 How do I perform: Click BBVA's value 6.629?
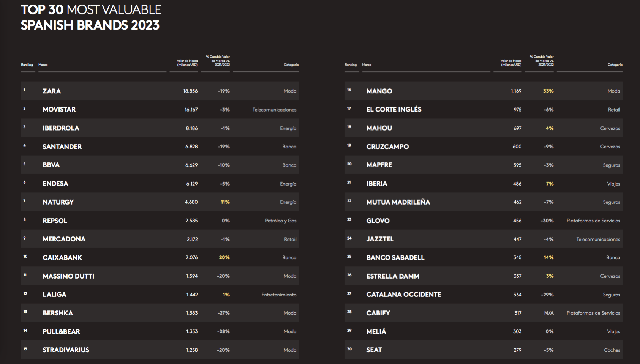click(x=191, y=165)
